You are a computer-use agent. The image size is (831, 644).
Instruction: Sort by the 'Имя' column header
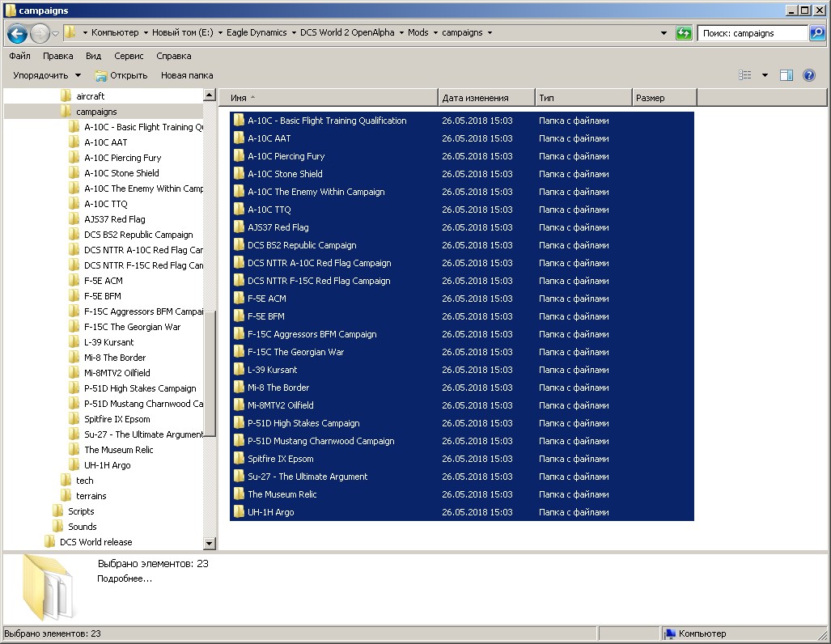(x=329, y=98)
